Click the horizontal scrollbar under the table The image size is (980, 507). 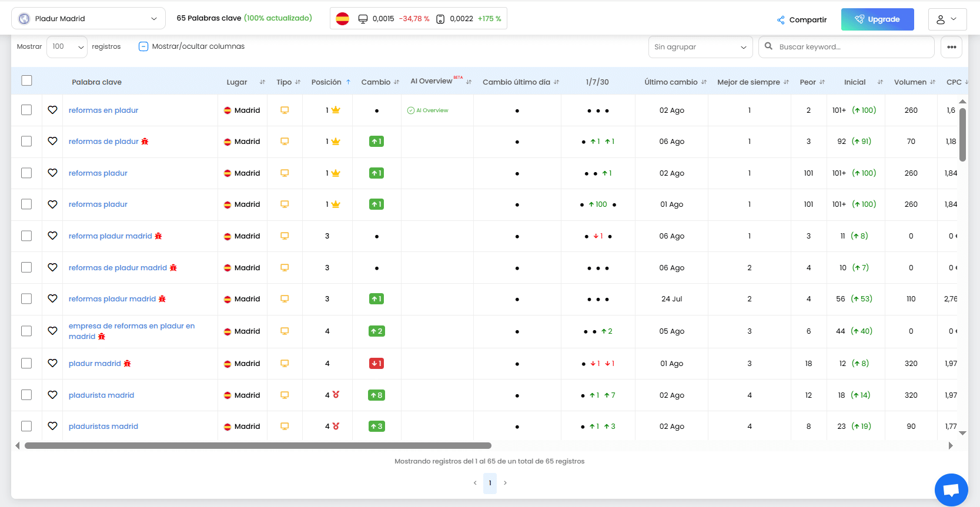pyautogui.click(x=257, y=446)
